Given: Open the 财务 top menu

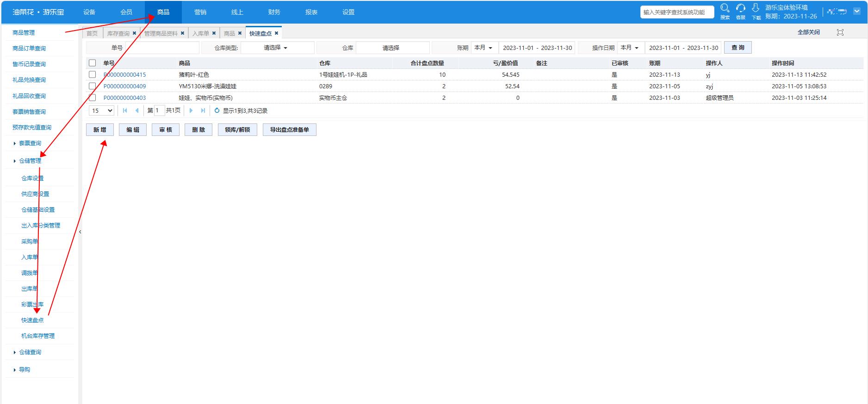Looking at the screenshot, I should [274, 12].
